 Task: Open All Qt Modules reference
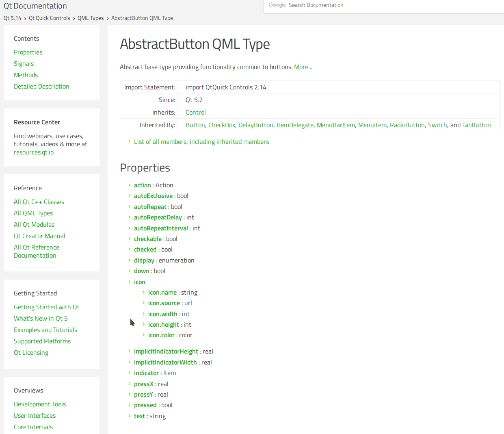coord(34,225)
